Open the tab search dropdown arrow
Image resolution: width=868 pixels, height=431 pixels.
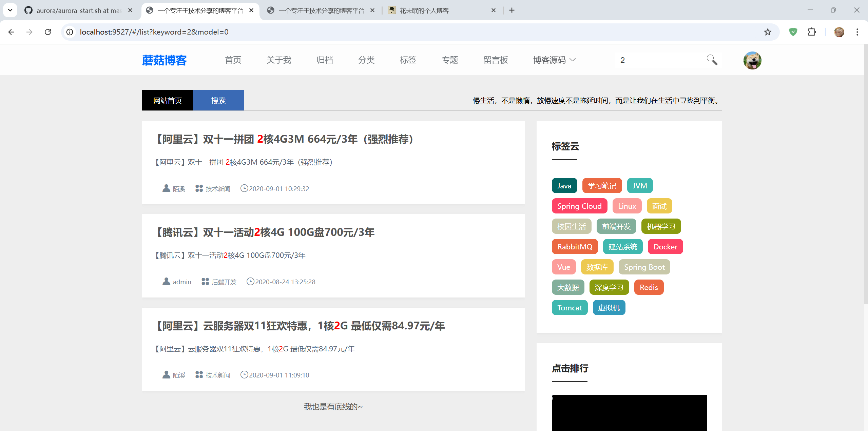click(x=10, y=10)
